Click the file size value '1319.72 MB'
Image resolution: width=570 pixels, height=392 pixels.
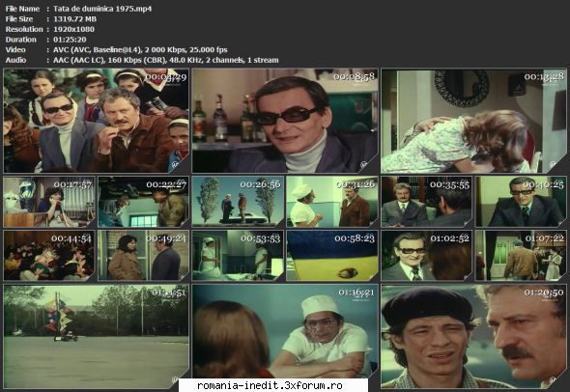click(x=75, y=19)
